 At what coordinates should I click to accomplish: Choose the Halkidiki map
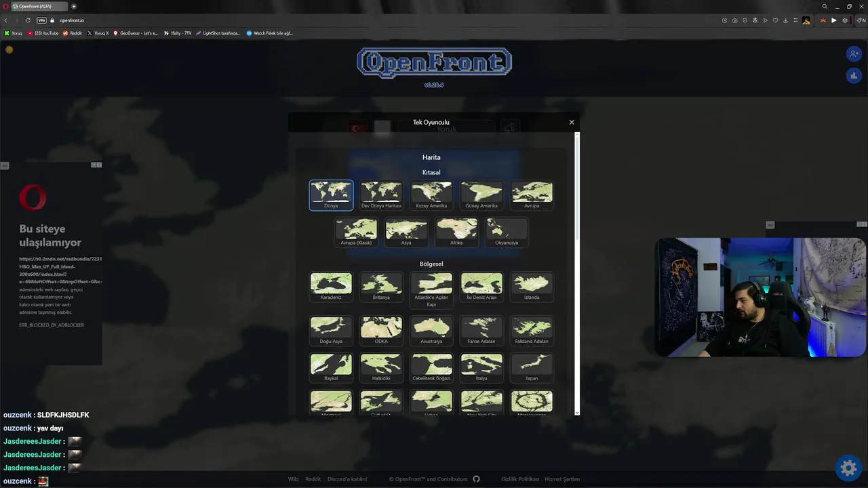[381, 367]
